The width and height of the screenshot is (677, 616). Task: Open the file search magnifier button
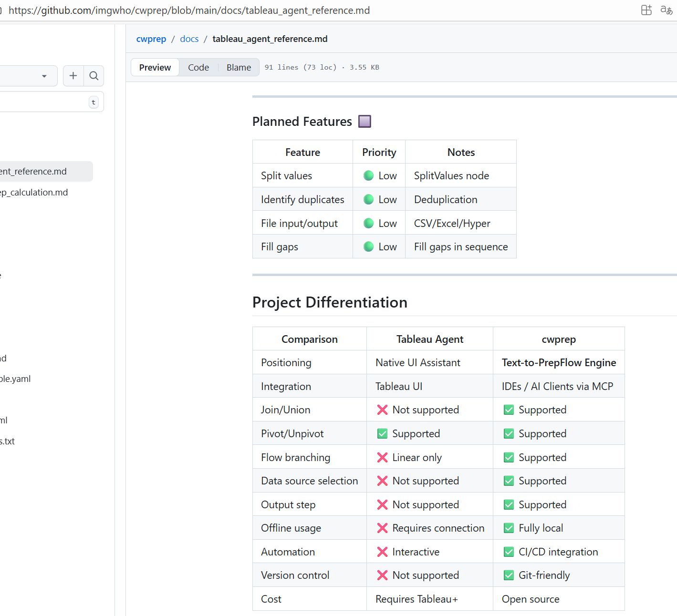coord(94,75)
